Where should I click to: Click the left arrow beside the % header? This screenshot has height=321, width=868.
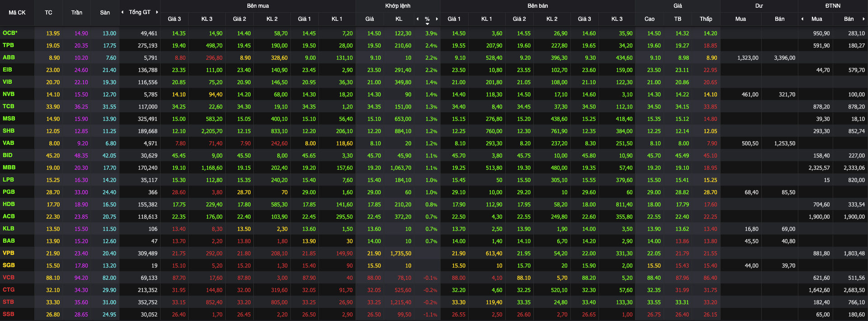(x=417, y=19)
